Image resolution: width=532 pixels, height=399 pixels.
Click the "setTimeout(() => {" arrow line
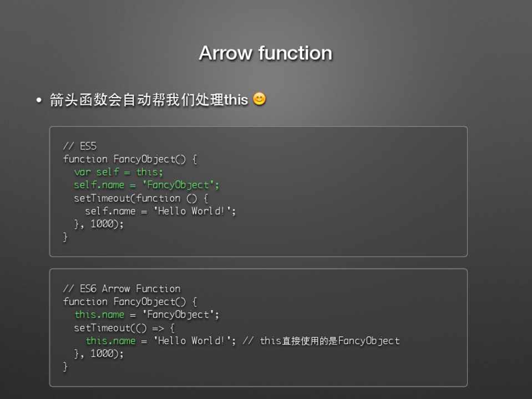coord(124,328)
